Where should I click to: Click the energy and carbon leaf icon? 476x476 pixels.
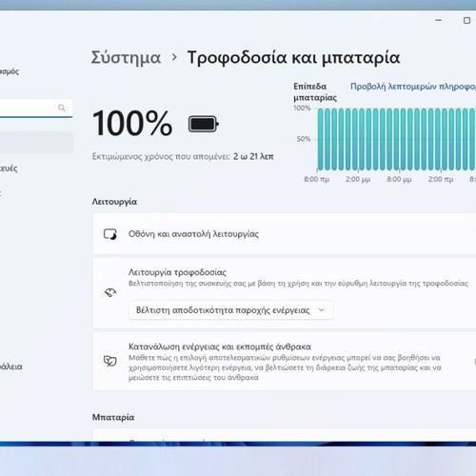[x=110, y=361]
